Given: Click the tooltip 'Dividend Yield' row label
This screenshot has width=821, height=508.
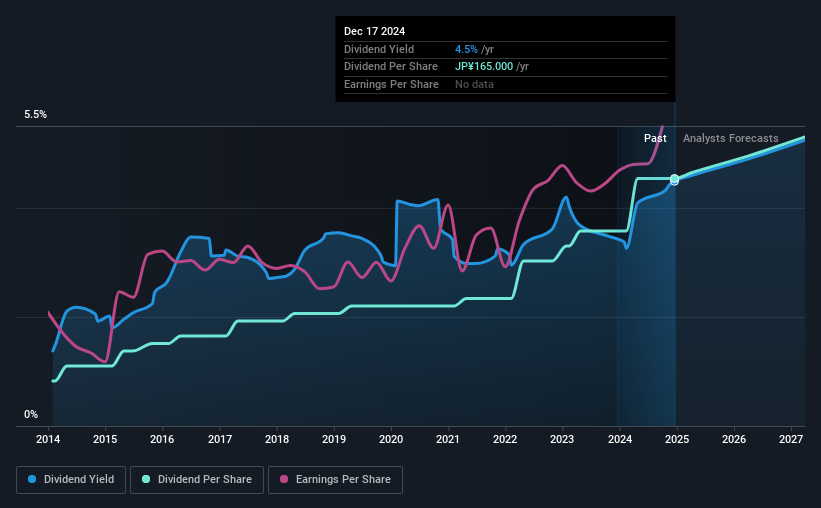Looking at the screenshot, I should 379,49.
